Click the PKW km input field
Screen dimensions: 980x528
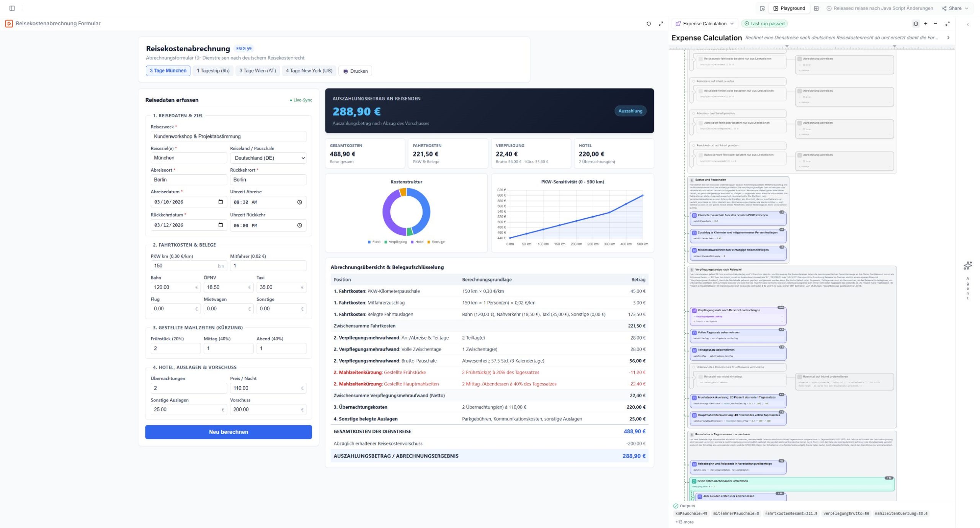click(x=189, y=266)
